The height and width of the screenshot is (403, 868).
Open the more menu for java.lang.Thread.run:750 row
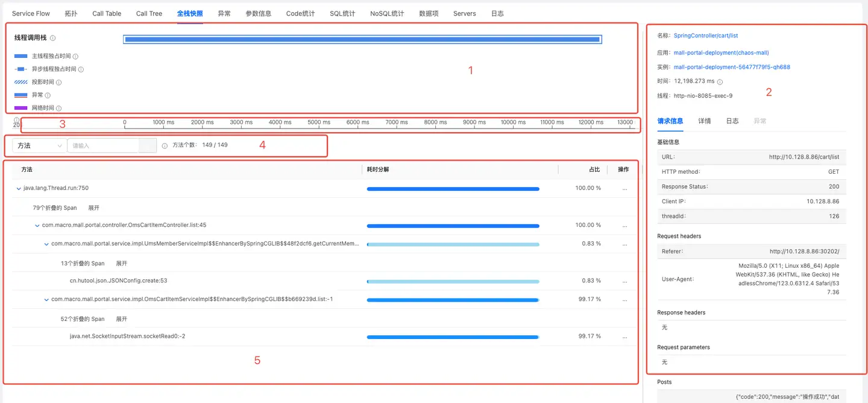624,188
